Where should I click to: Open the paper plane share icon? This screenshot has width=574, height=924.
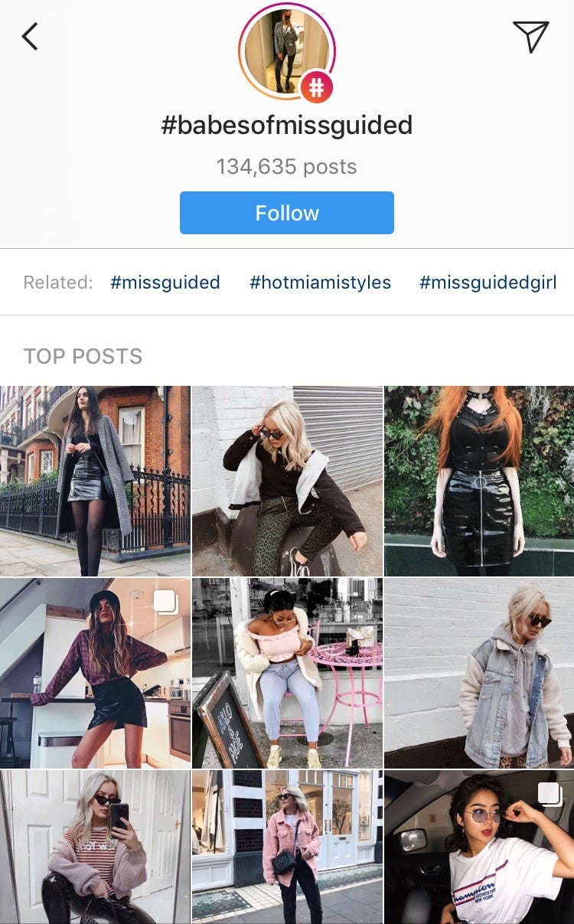tap(530, 36)
